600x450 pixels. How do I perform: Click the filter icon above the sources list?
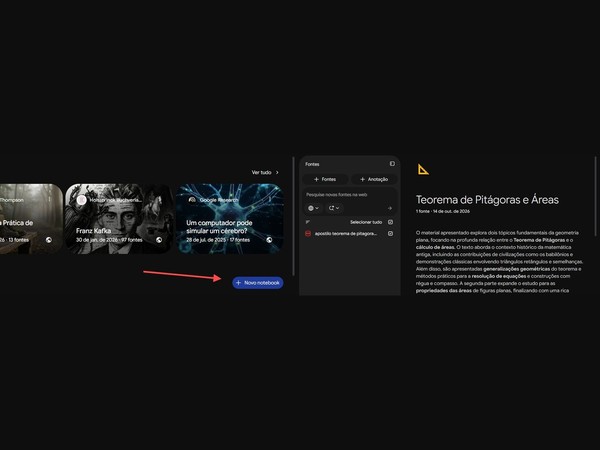click(x=308, y=222)
